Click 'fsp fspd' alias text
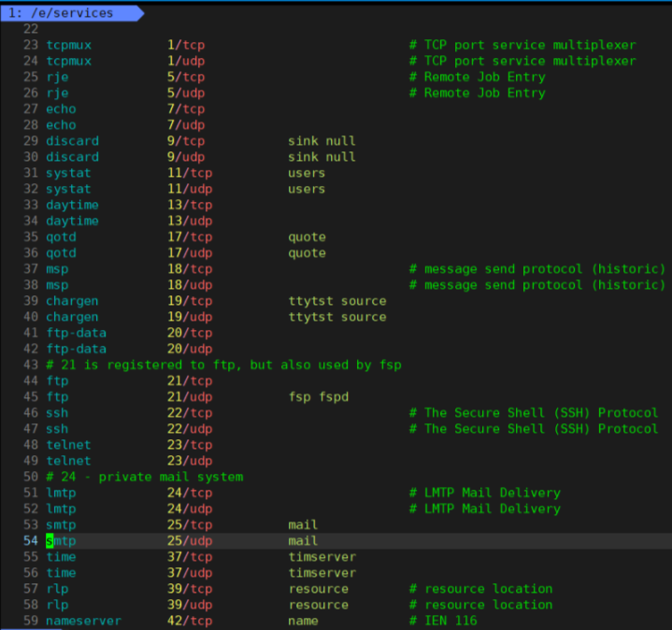Viewport: 672px width, 630px height. point(318,397)
